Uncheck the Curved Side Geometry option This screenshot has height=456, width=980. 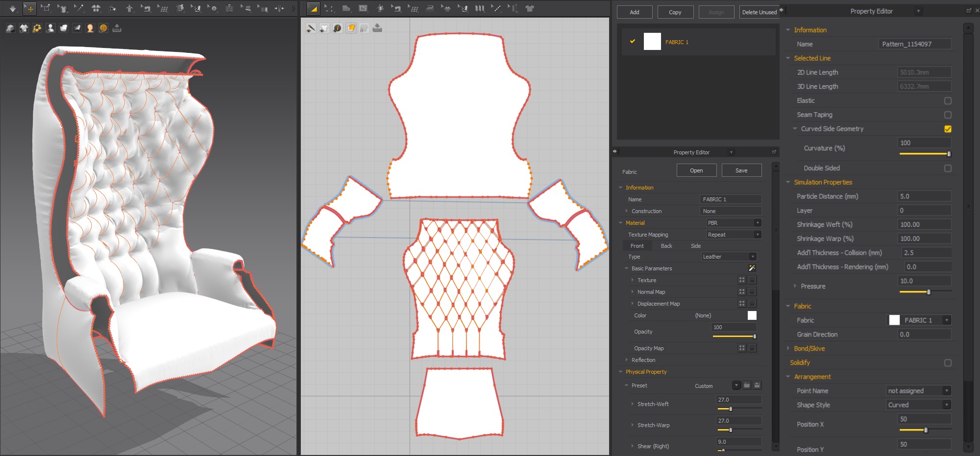pos(948,129)
